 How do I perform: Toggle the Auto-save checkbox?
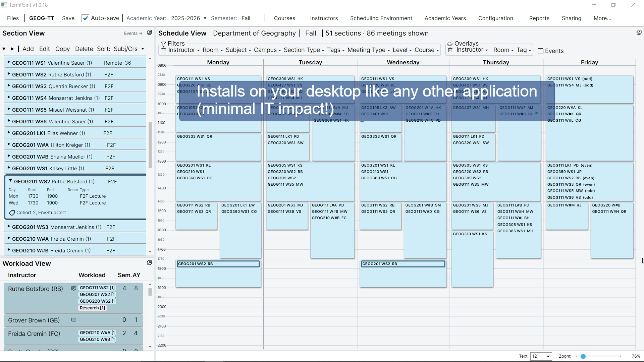click(85, 18)
